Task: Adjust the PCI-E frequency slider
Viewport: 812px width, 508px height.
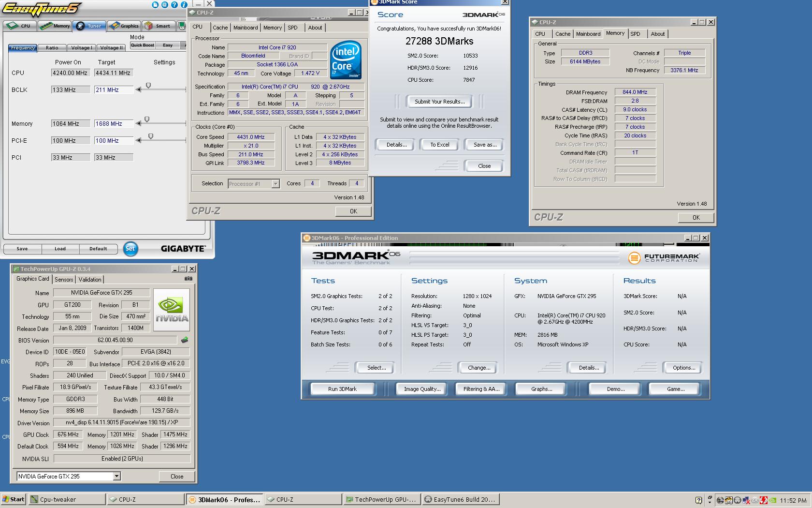Action: [x=151, y=136]
